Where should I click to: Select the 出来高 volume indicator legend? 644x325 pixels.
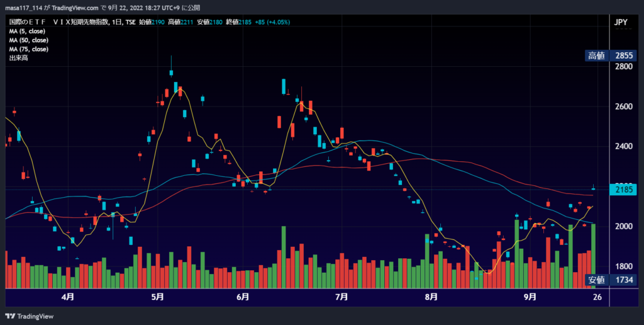18,58
